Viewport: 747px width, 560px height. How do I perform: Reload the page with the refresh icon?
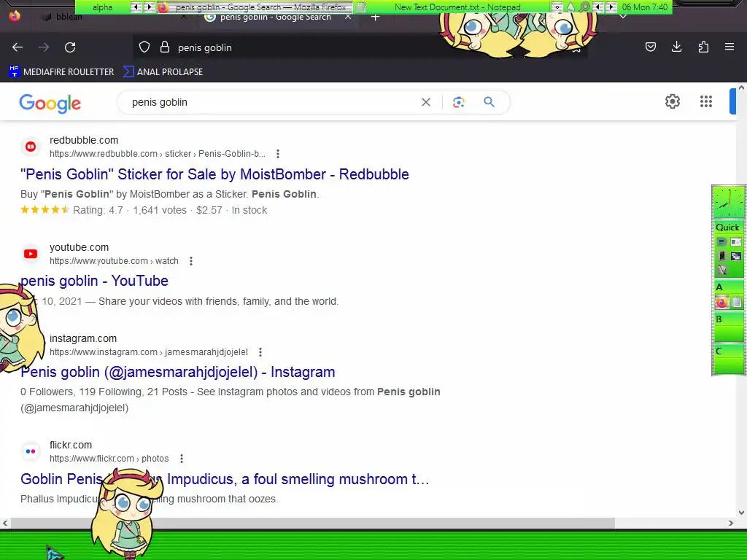tap(70, 47)
